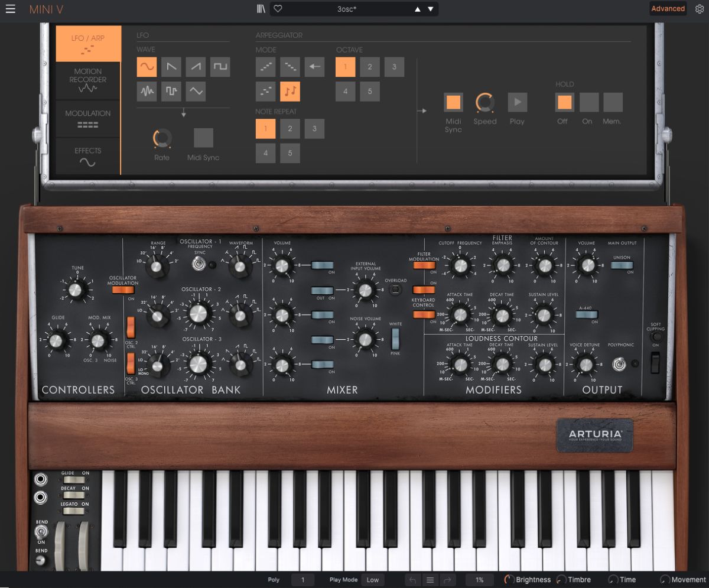Screen dimensions: 709x588
Task: Toggle the Unison switch
Action: coord(622,265)
